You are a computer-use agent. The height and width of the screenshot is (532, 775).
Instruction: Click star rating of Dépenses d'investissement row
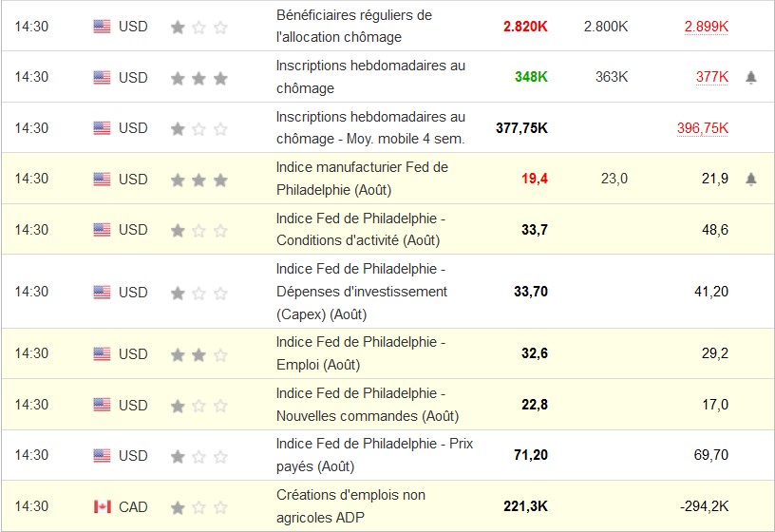click(x=198, y=293)
